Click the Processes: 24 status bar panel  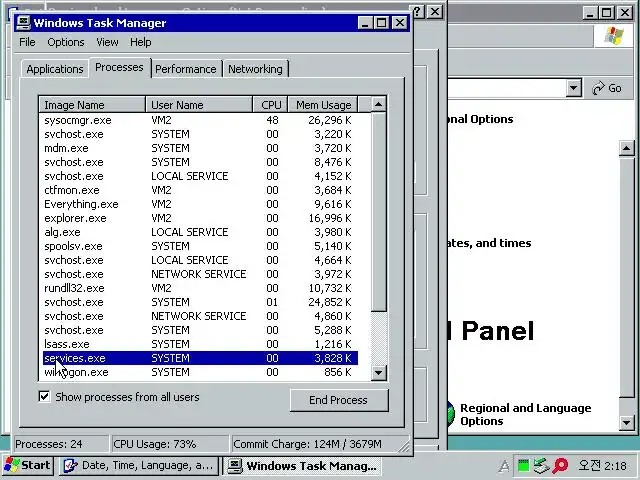point(61,444)
